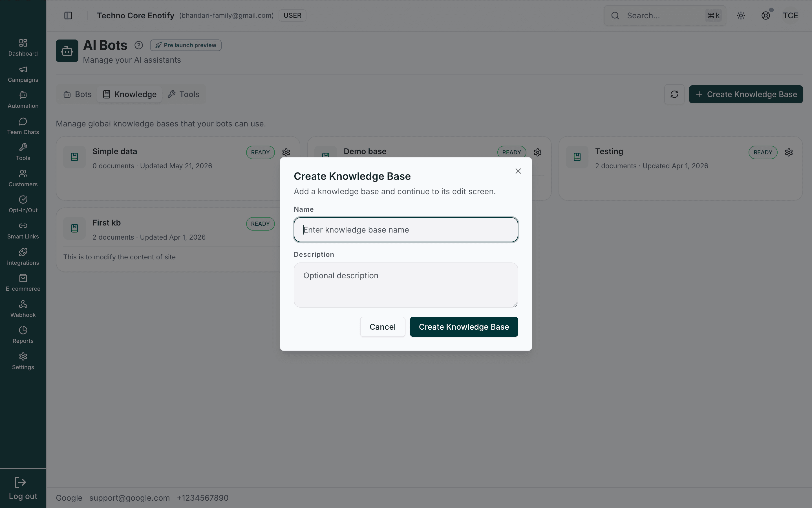The image size is (812, 508).
Task: Open settings gear for Simple data
Action: click(x=286, y=152)
